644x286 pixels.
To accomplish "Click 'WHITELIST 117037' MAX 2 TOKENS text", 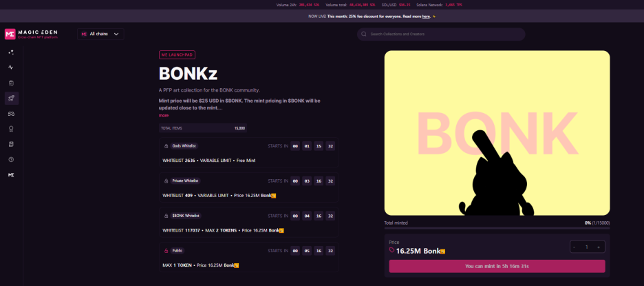I will tap(223, 230).
